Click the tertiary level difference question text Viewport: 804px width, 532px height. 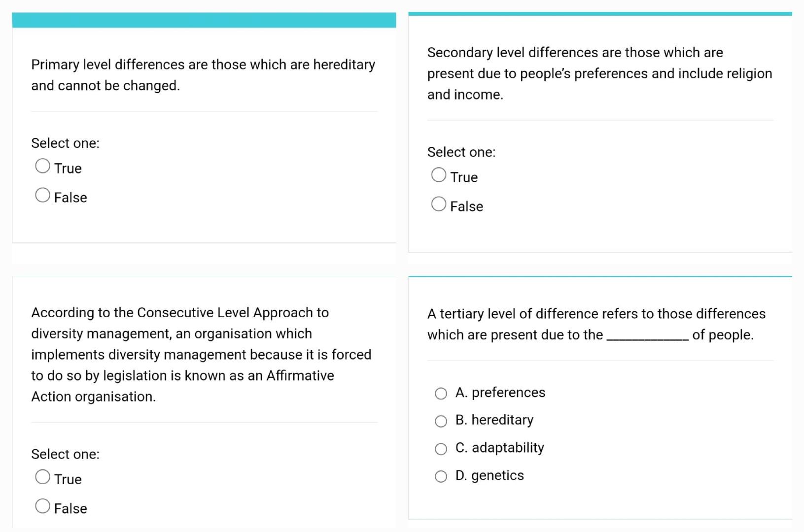596,324
